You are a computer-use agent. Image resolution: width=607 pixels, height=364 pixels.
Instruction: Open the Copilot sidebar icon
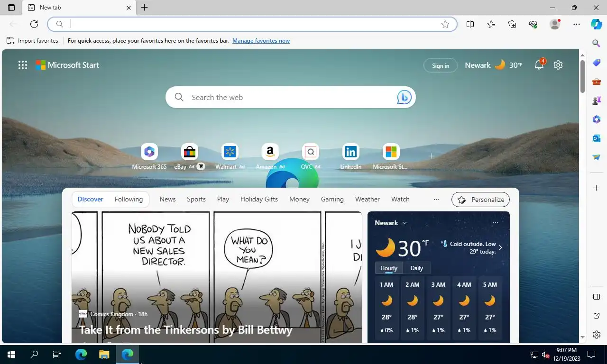(597, 24)
